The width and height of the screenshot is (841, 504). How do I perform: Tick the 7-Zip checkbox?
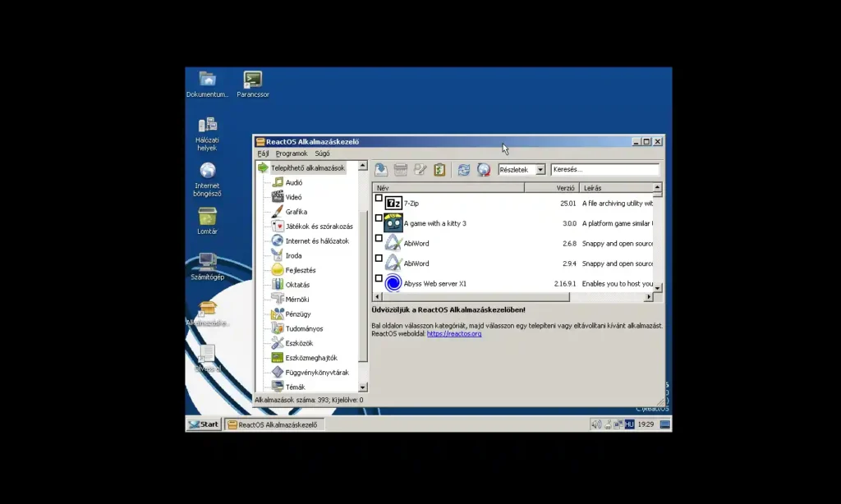click(379, 199)
